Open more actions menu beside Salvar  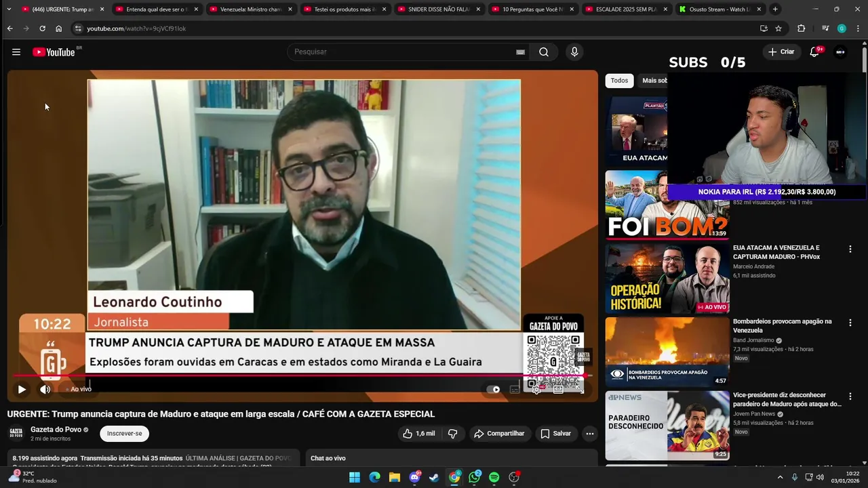pos(590,434)
